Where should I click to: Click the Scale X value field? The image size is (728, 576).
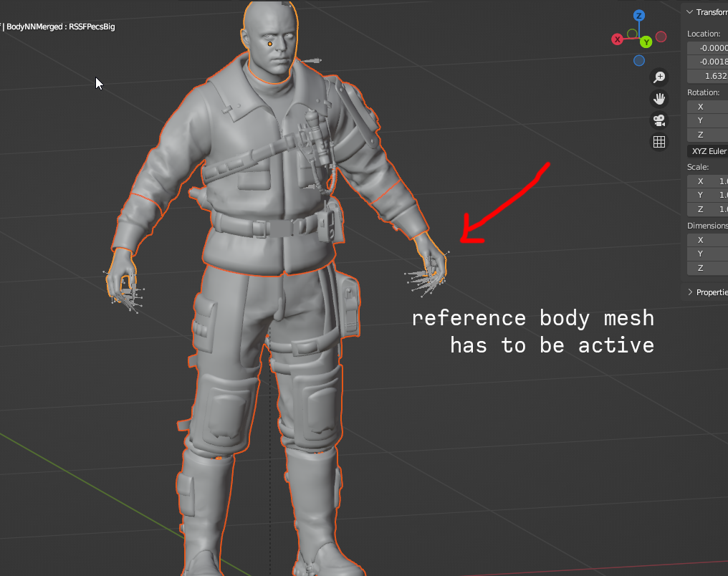(707, 181)
